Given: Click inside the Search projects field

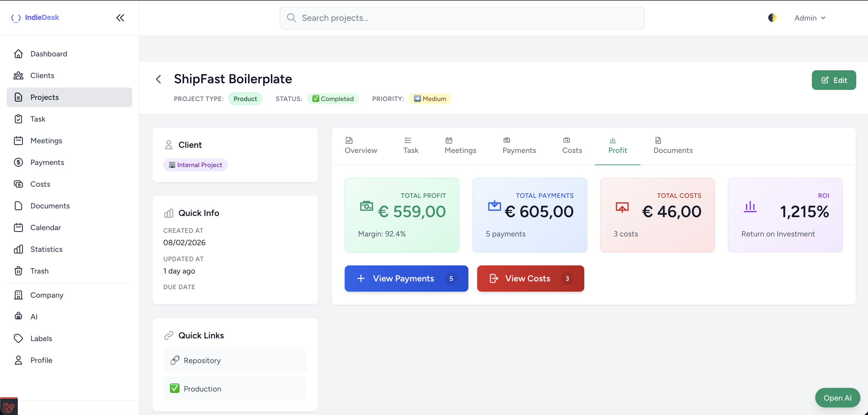Looking at the screenshot, I should (404, 18).
